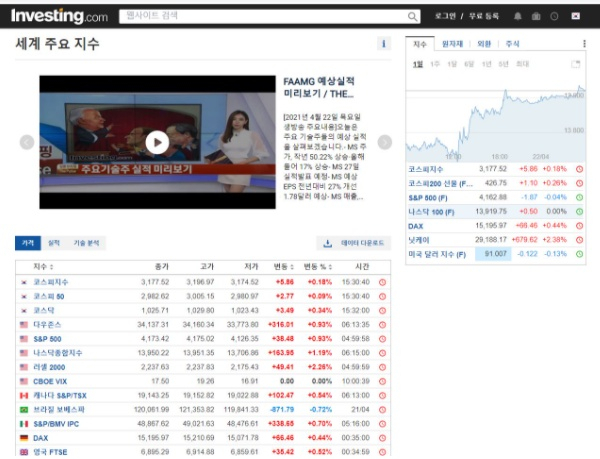The width and height of the screenshot is (600, 459).
Task: Open 나스닥종합지수 in the table
Action: point(57,353)
